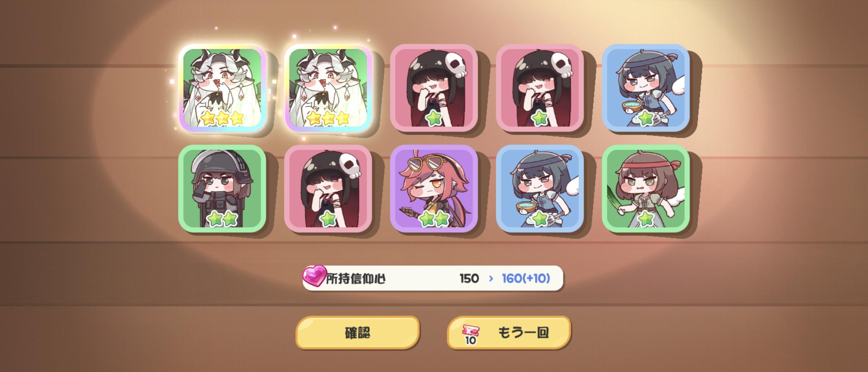Tap the blue 160(+10) value
The image size is (868, 372).
click(526, 278)
